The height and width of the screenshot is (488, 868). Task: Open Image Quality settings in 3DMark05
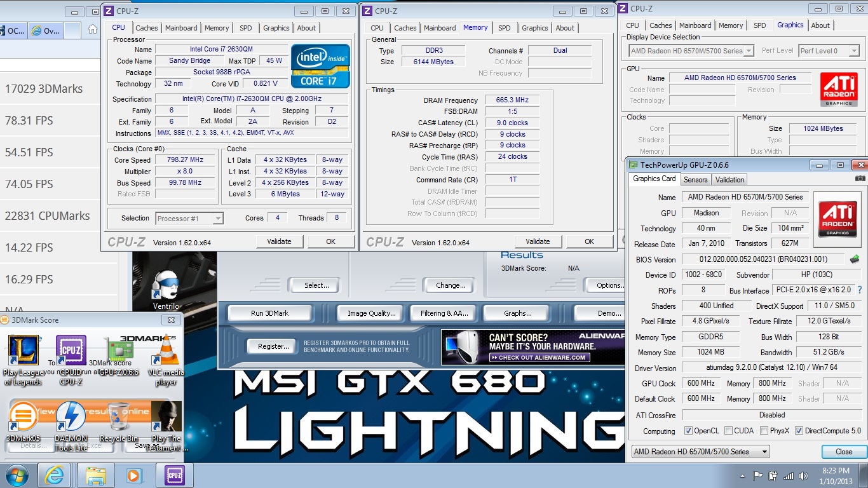372,313
